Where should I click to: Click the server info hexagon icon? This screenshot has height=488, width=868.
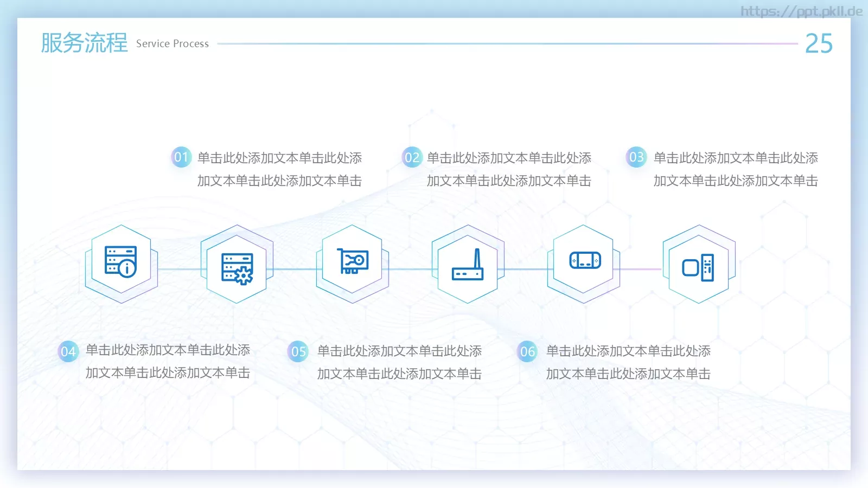121,264
